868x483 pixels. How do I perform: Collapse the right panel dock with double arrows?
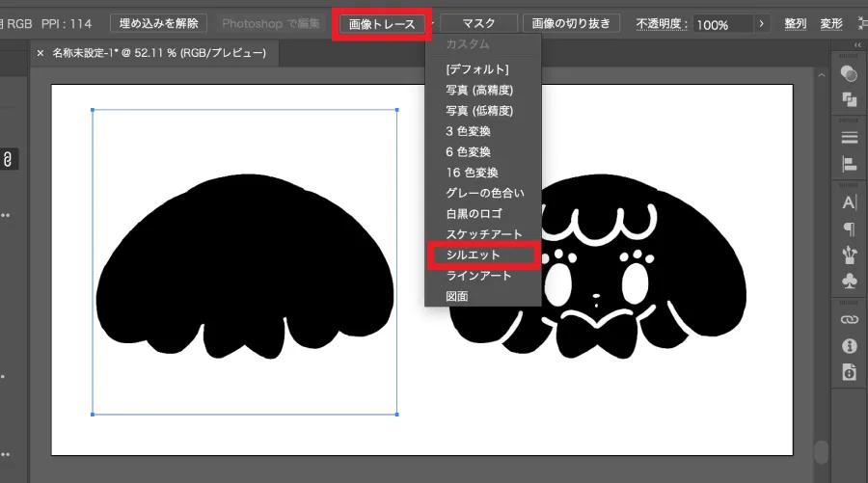coord(857,45)
